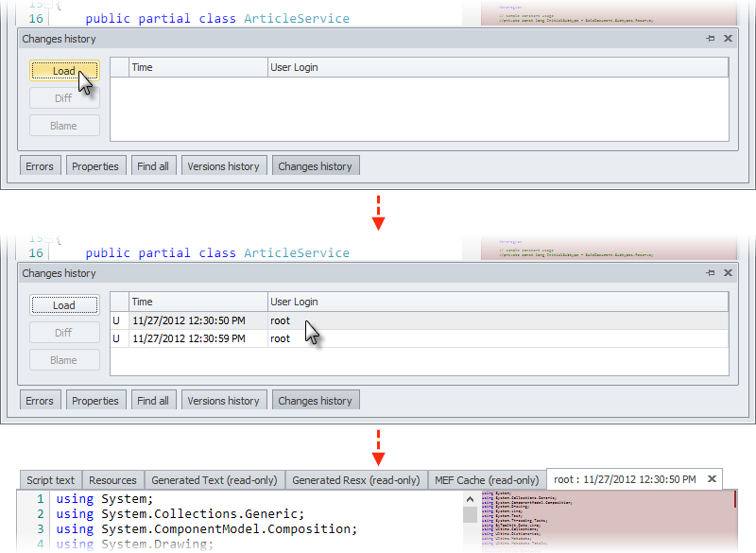Close the root : 11/27/2012 12:30:50 PM tab
Image resolution: width=756 pixels, height=553 pixels.
click(x=712, y=479)
